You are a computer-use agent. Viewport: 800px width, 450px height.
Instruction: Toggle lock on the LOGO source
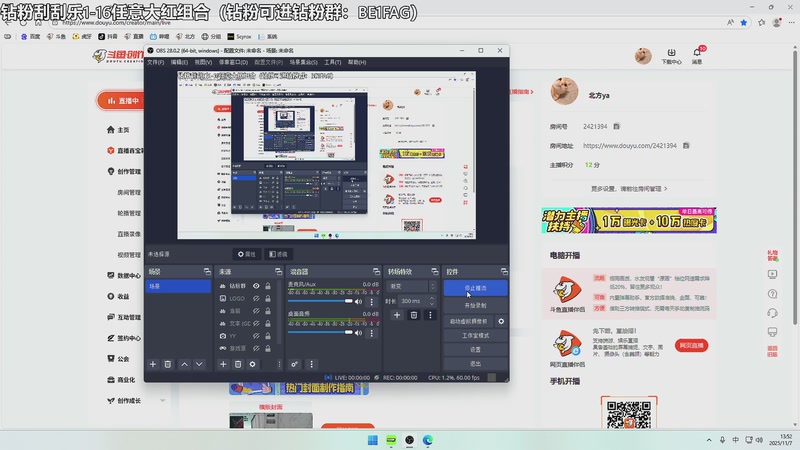coord(268,298)
